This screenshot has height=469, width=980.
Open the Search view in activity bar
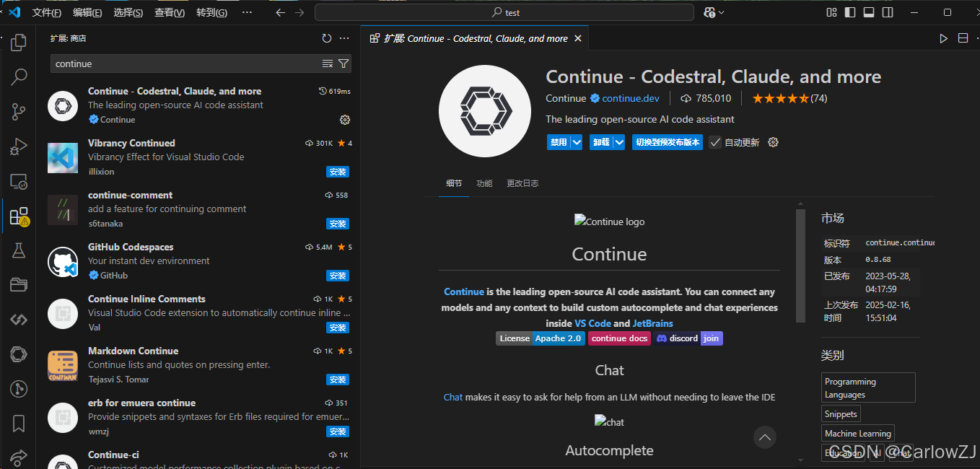19,76
